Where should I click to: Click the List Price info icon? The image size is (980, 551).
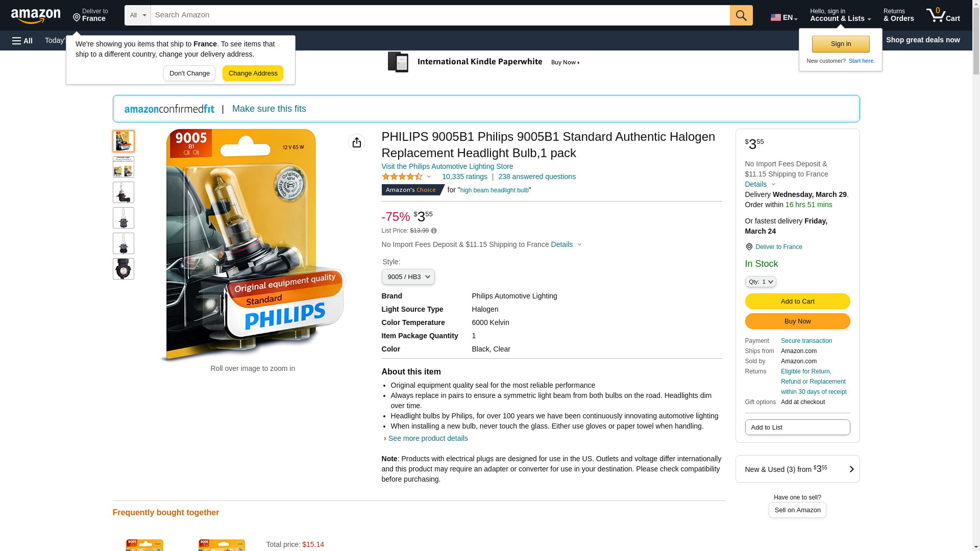click(434, 231)
